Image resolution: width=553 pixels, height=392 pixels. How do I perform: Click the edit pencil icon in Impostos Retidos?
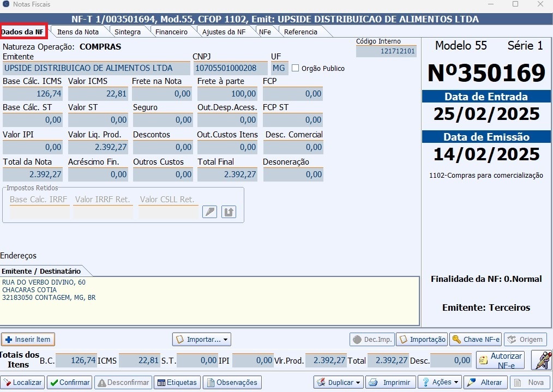click(x=209, y=212)
